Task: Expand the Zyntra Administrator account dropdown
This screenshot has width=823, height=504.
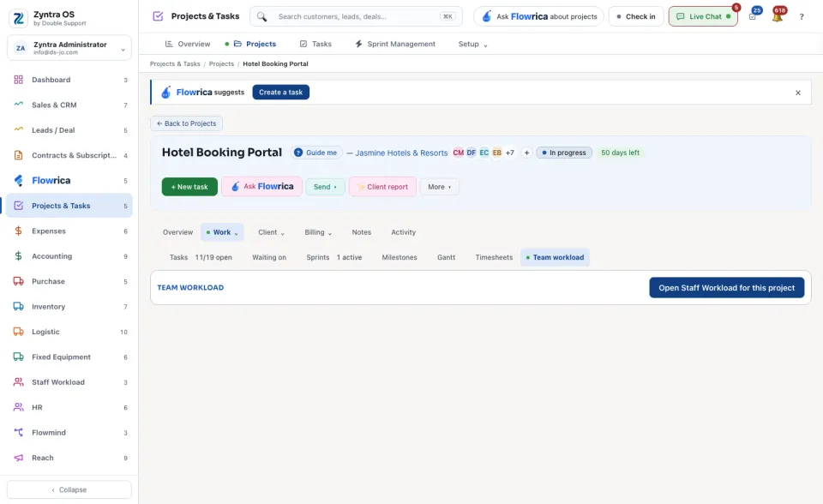Action: (69, 48)
